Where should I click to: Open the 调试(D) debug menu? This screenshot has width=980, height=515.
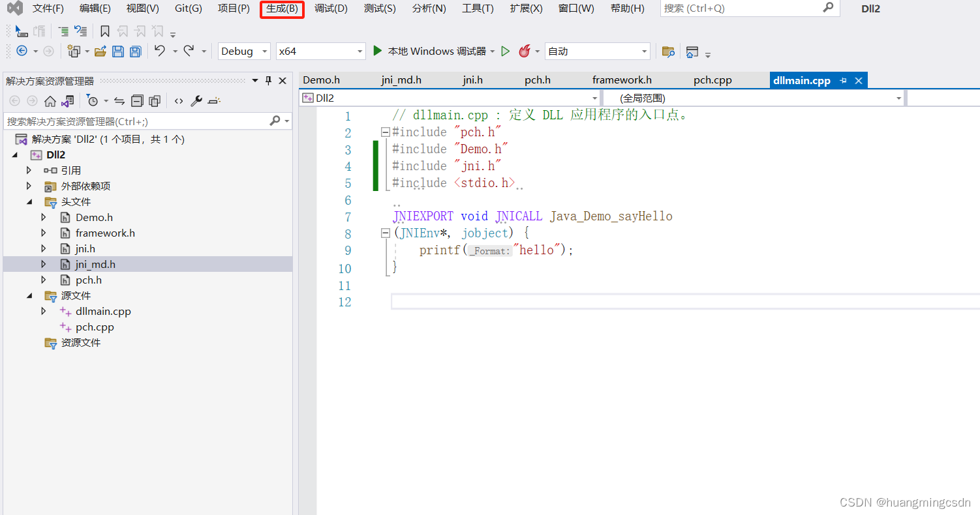click(x=331, y=8)
